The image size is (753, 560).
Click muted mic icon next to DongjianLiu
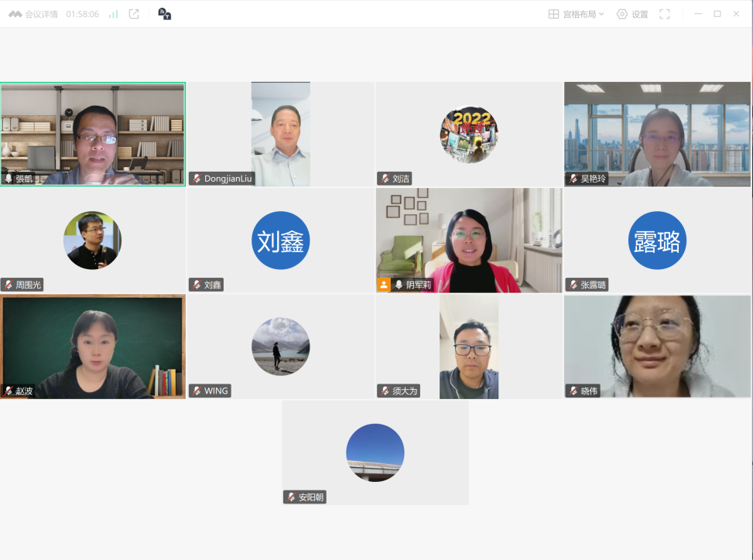click(197, 179)
